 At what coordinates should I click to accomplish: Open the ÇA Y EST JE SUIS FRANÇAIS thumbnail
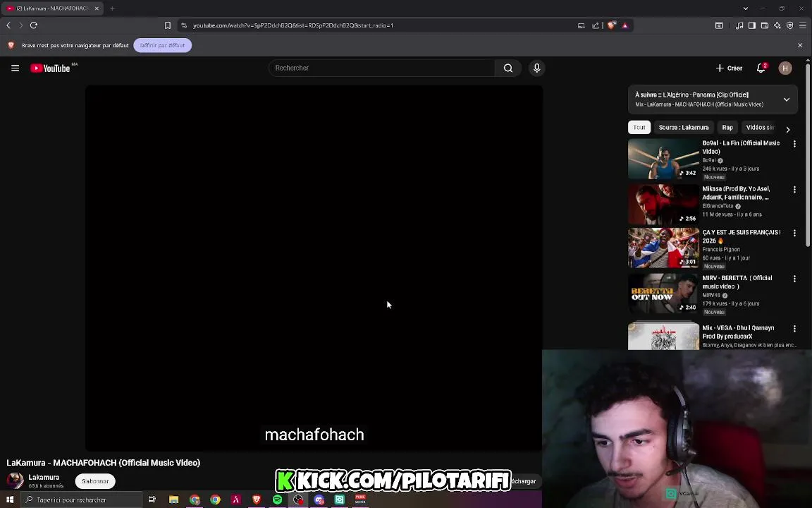pos(663,248)
